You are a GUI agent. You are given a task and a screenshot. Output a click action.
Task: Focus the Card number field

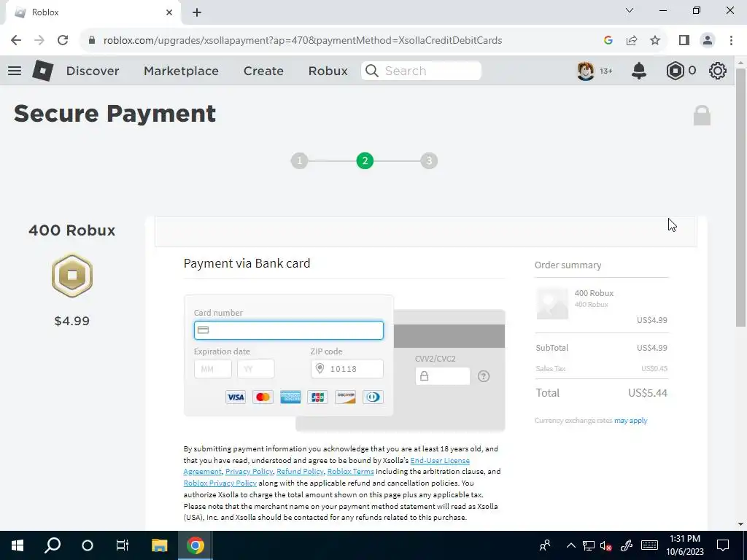click(289, 330)
